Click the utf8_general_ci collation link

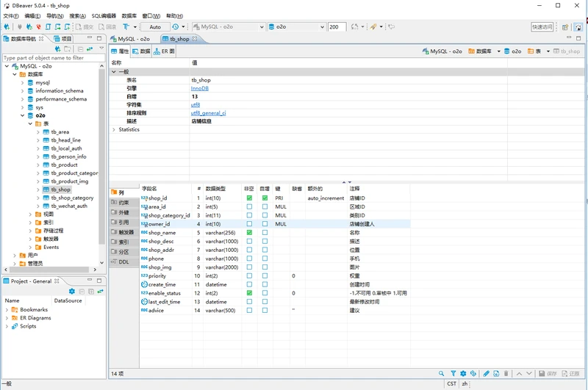coord(208,113)
